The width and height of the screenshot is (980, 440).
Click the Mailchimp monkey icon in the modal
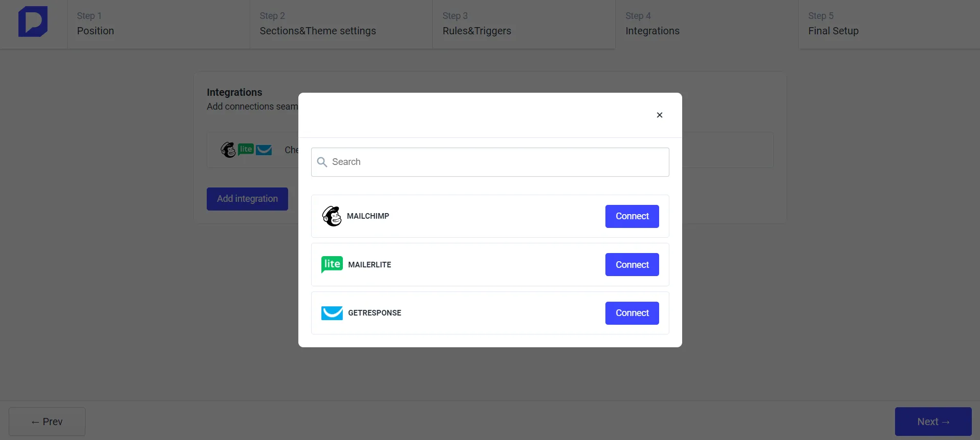[x=332, y=216]
